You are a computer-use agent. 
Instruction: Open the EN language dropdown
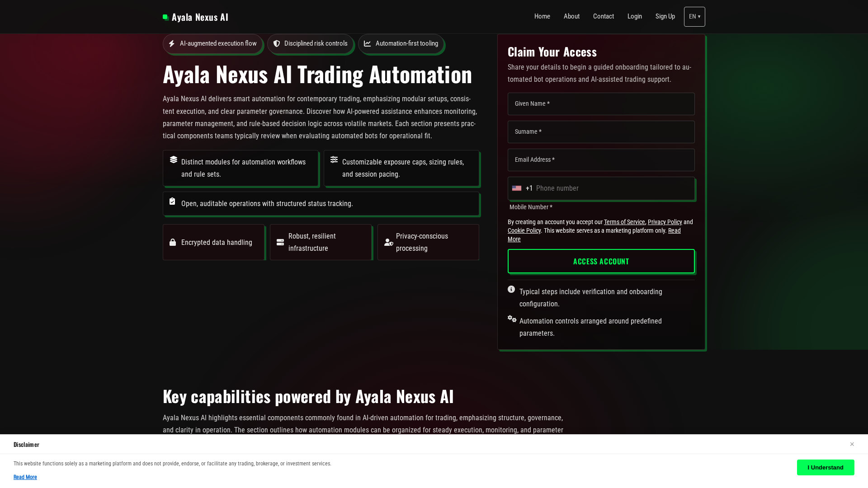coord(694,17)
